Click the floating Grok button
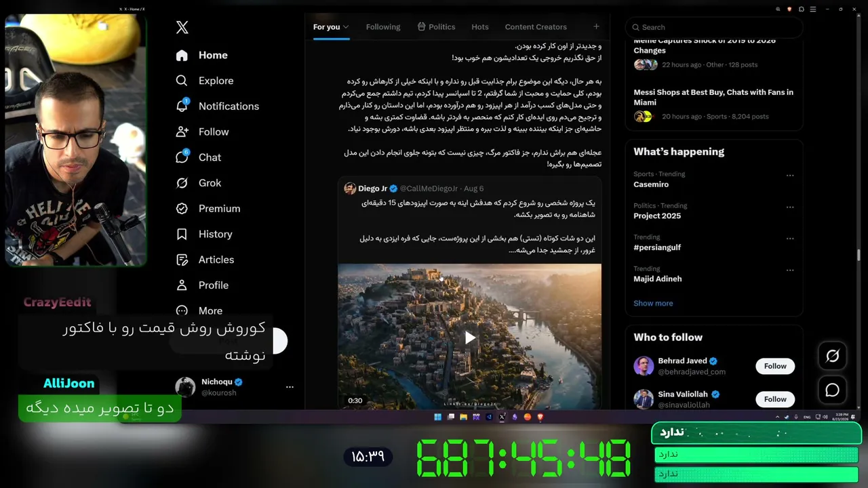This screenshot has width=868, height=488. [833, 356]
